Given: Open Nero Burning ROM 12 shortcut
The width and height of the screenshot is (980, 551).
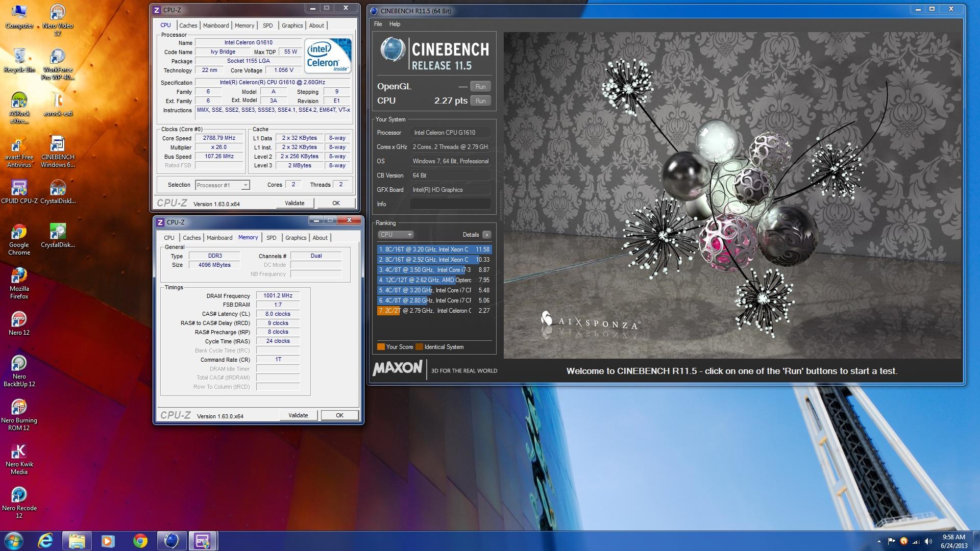Looking at the screenshot, I should (19, 415).
